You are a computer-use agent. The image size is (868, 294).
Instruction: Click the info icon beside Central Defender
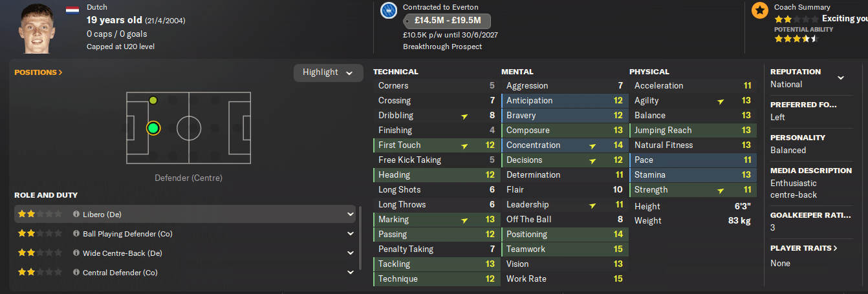(x=76, y=273)
